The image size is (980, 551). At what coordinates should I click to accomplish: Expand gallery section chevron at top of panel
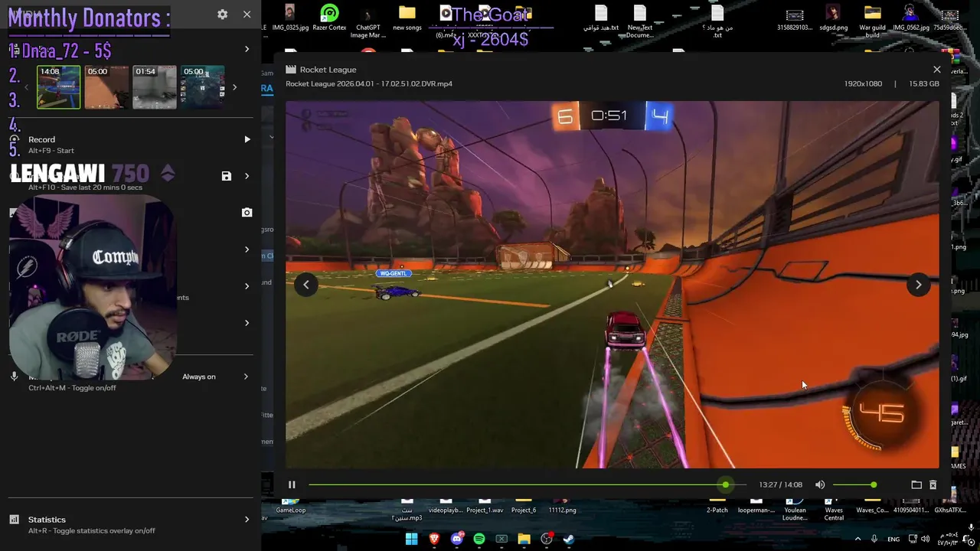pyautogui.click(x=247, y=49)
